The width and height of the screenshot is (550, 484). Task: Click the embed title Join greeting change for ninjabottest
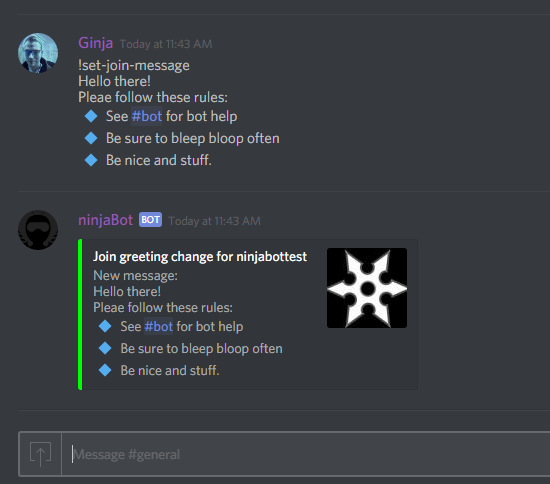[200, 257]
